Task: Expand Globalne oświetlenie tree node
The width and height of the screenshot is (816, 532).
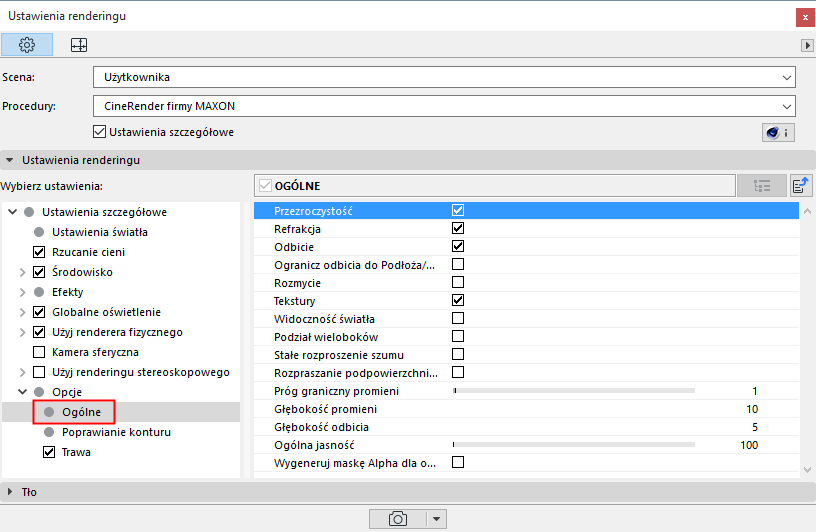Action: [22, 312]
